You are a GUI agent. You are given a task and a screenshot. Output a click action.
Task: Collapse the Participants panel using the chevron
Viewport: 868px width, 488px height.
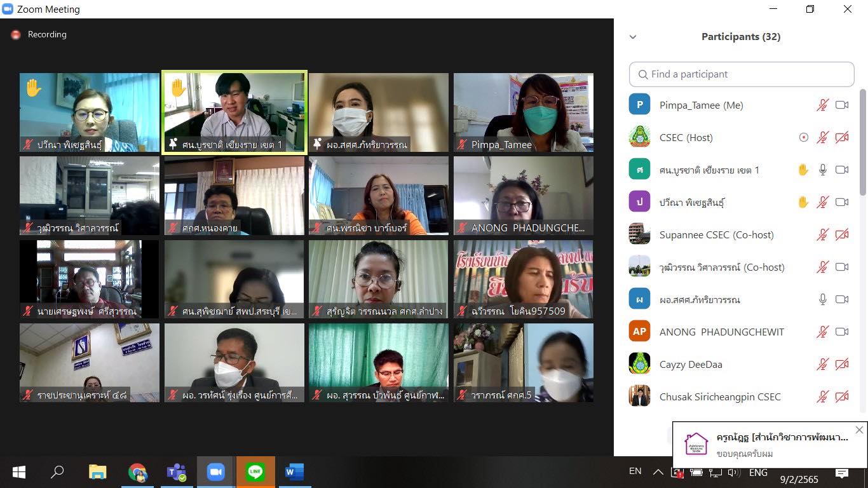[x=633, y=37]
